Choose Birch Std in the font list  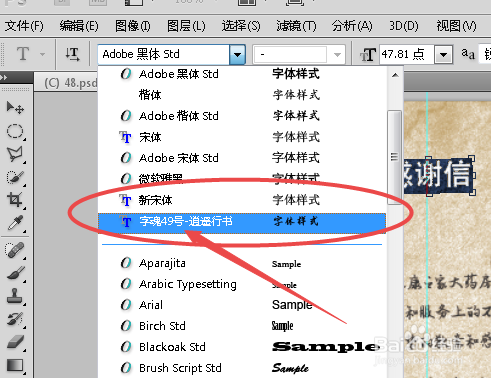coord(242,326)
